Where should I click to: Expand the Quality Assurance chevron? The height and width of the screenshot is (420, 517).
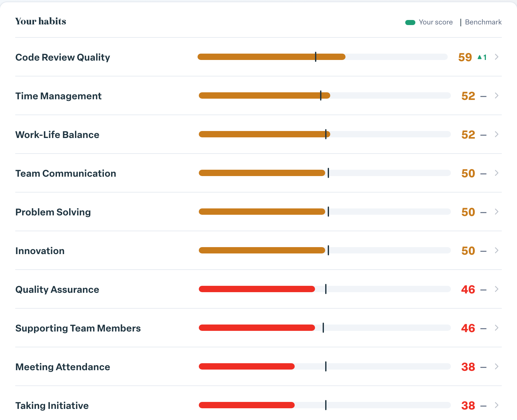pyautogui.click(x=497, y=289)
